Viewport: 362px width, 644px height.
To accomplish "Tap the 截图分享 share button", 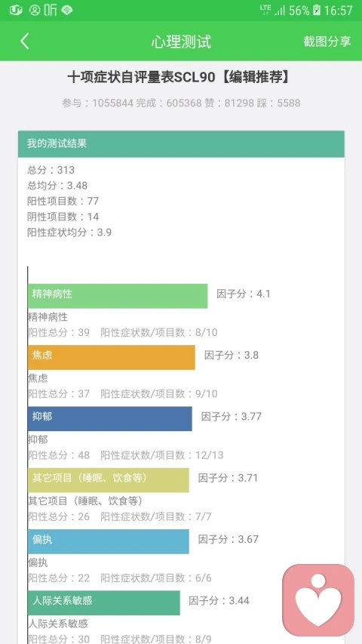I will pyautogui.click(x=327, y=42).
